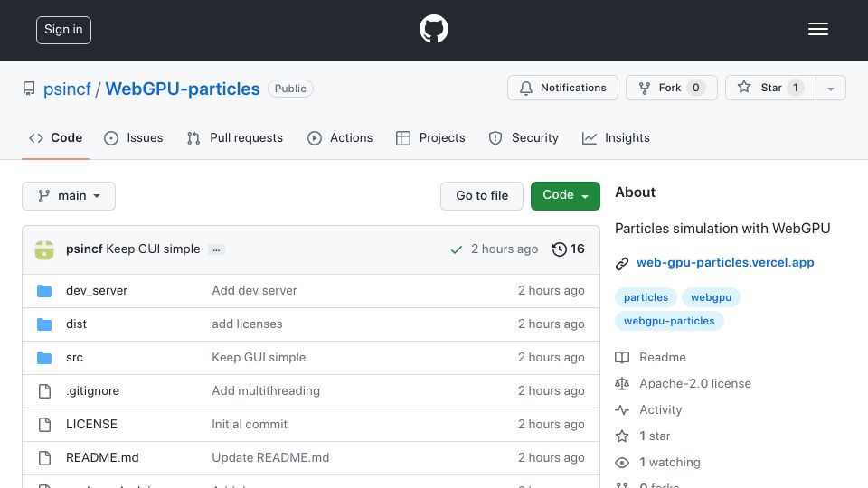Image resolution: width=868 pixels, height=488 pixels.
Task: Click the .gitignore file icon
Action: tap(44, 391)
